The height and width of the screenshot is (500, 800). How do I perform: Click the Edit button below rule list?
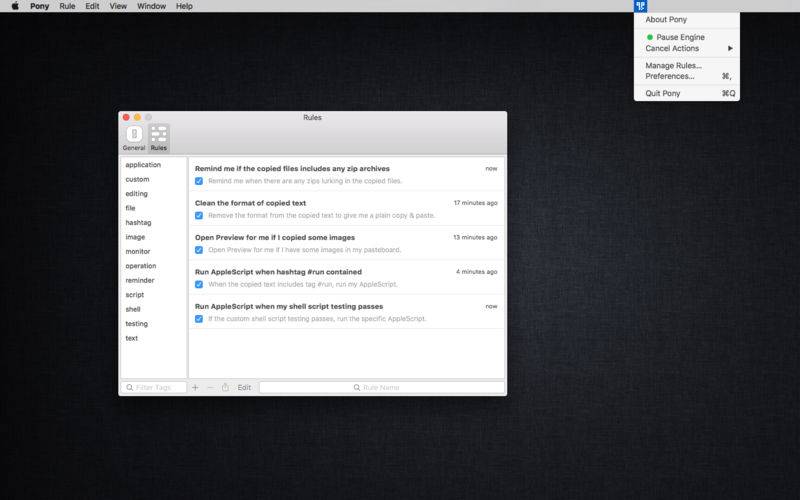244,387
